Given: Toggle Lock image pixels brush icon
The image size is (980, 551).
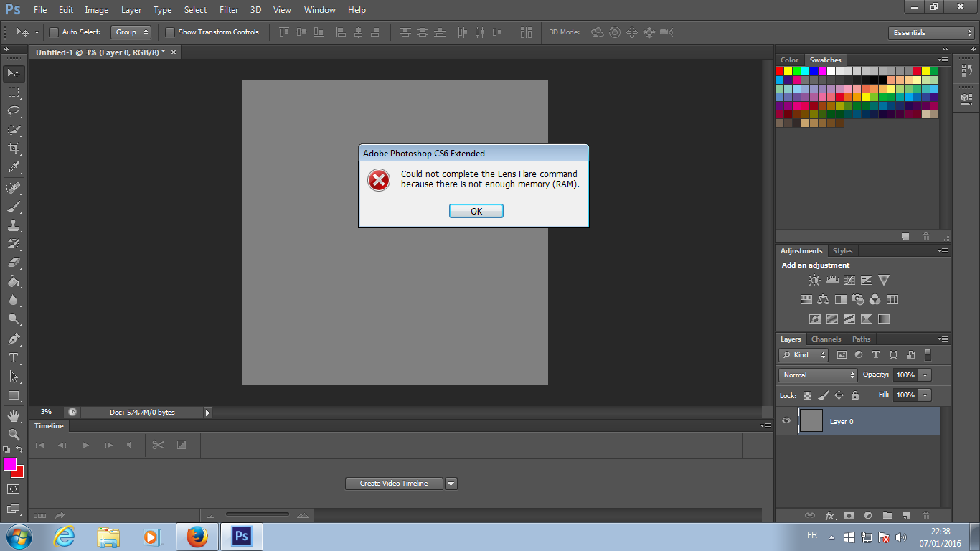Looking at the screenshot, I should coord(824,395).
